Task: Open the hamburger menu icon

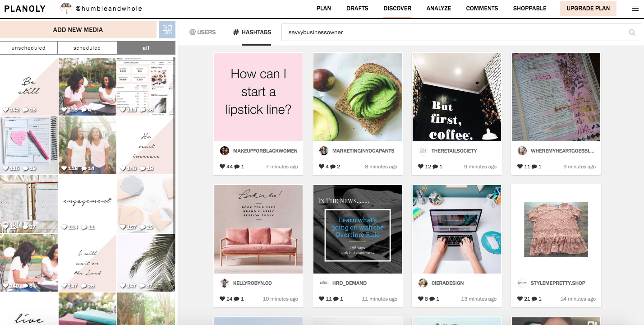Action: [x=635, y=8]
